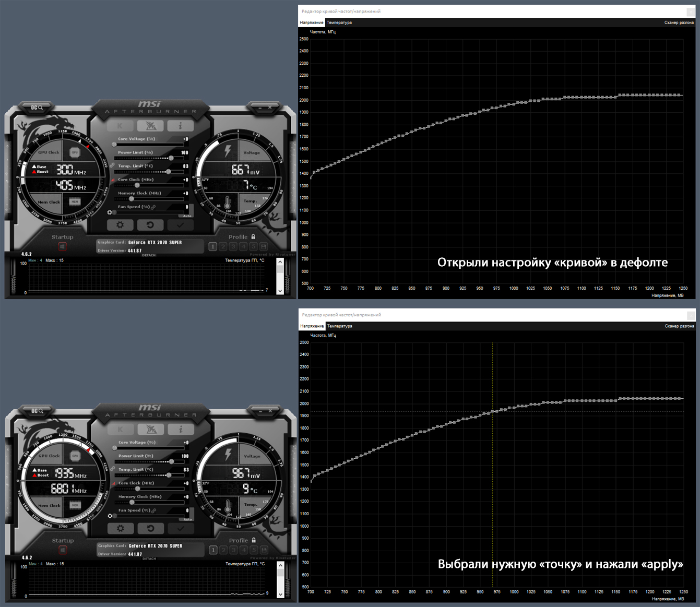The height and width of the screenshot is (607, 700).
Task: Click GeForce RTX 2070 SUPER text, top Afterburner
Action: click(155, 242)
